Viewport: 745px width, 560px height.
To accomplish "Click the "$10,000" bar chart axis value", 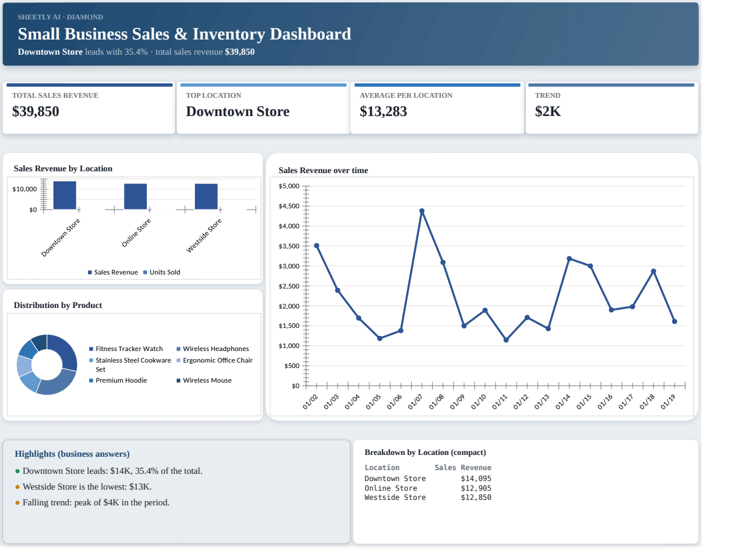I will (25, 189).
